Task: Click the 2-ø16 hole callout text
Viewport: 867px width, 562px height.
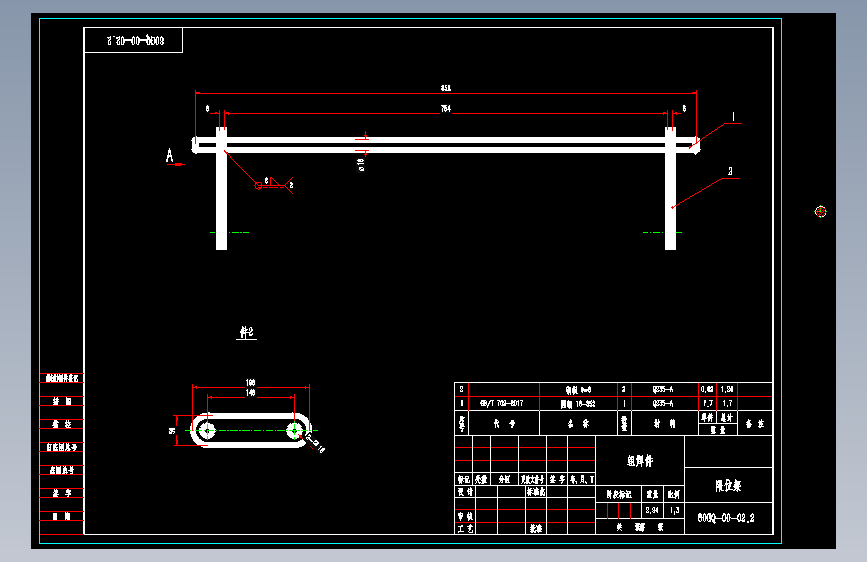Action: click(x=316, y=445)
